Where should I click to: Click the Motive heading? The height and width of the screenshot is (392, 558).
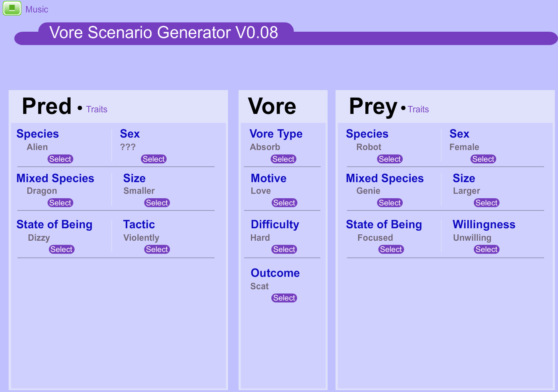(269, 178)
